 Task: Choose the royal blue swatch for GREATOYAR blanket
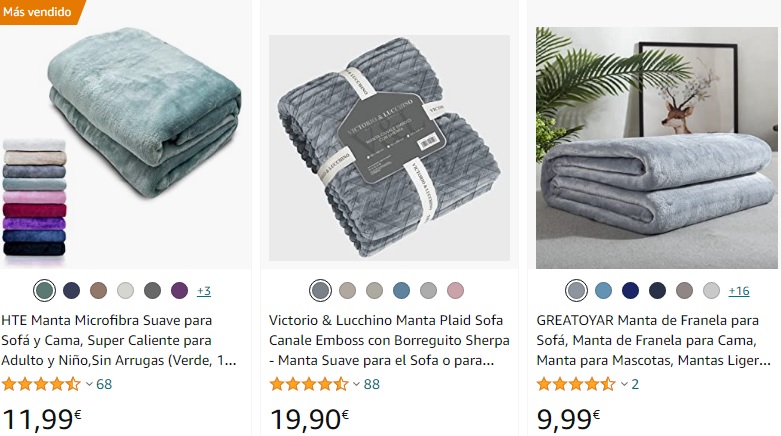pyautogui.click(x=631, y=291)
